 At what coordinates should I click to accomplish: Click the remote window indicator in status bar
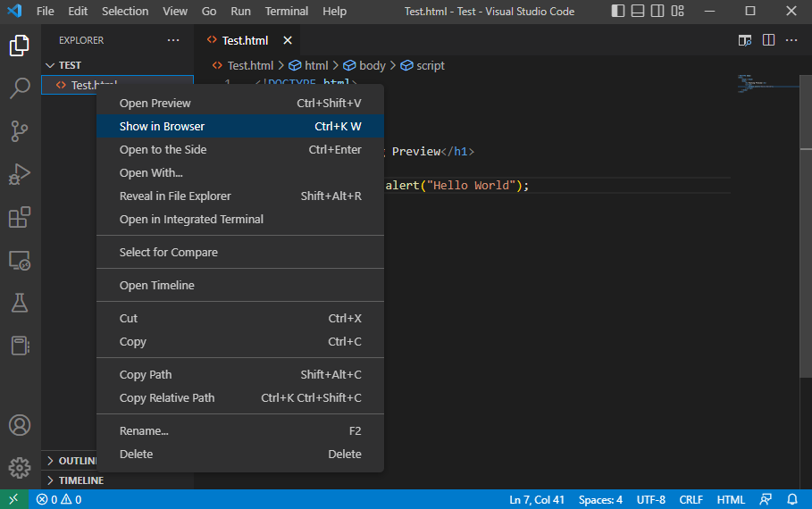point(14,499)
